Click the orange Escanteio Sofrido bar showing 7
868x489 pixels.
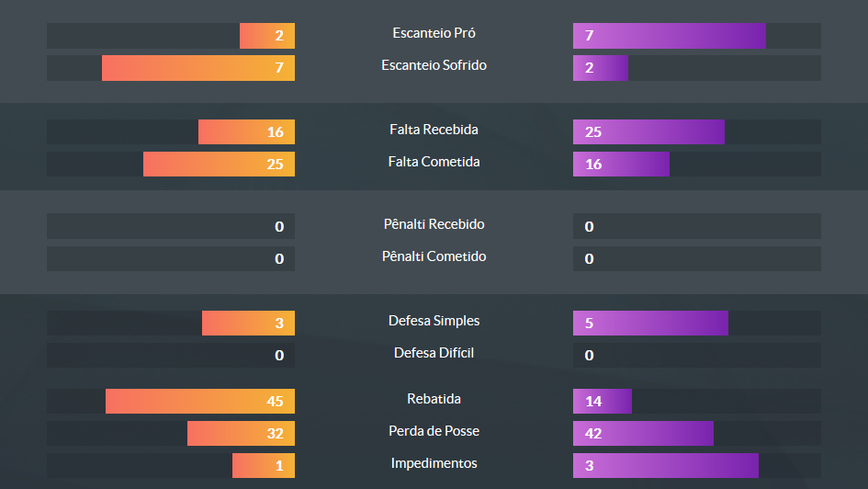[198, 68]
